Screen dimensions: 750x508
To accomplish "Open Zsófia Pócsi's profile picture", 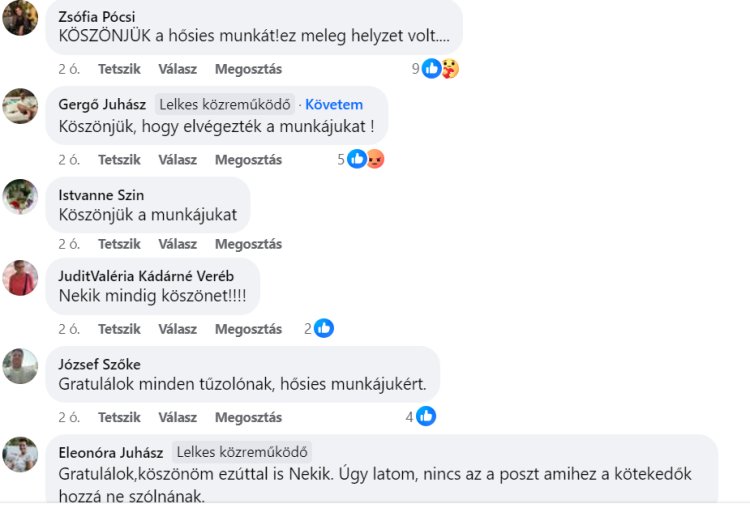I will pos(20,18).
